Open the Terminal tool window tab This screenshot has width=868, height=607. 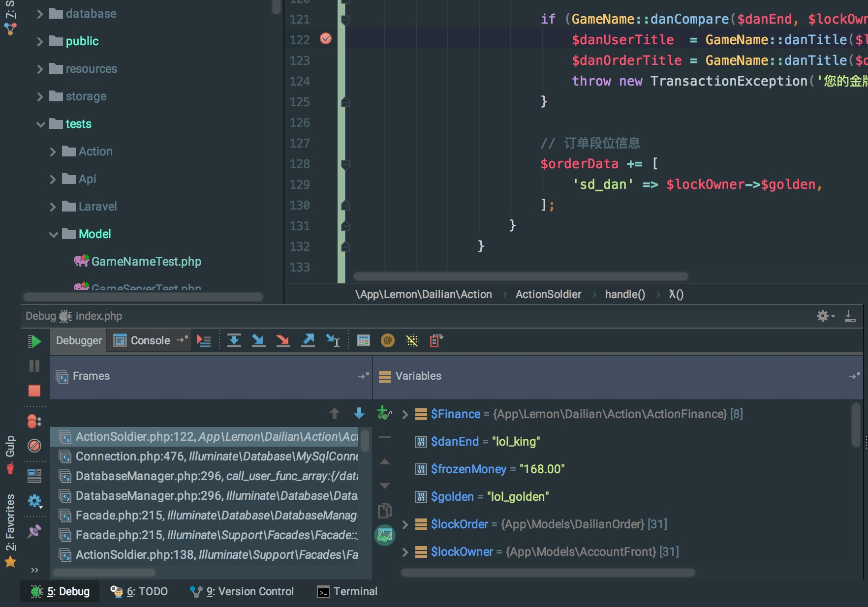(347, 592)
